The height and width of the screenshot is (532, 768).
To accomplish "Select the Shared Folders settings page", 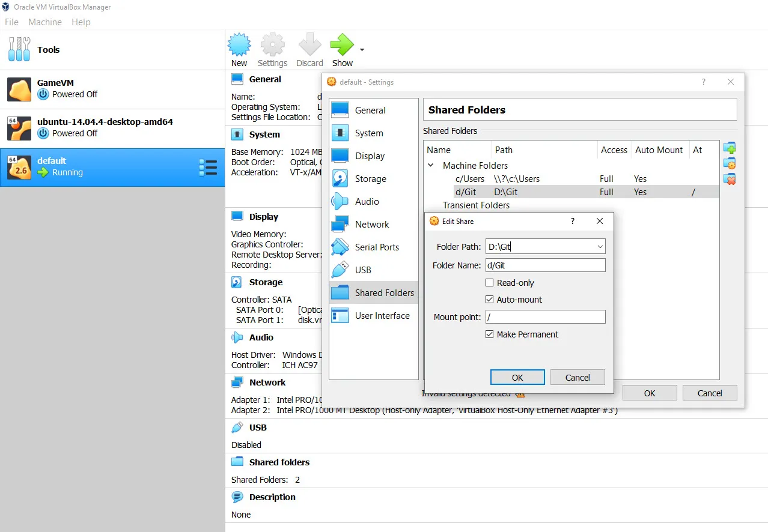I will coord(374,292).
